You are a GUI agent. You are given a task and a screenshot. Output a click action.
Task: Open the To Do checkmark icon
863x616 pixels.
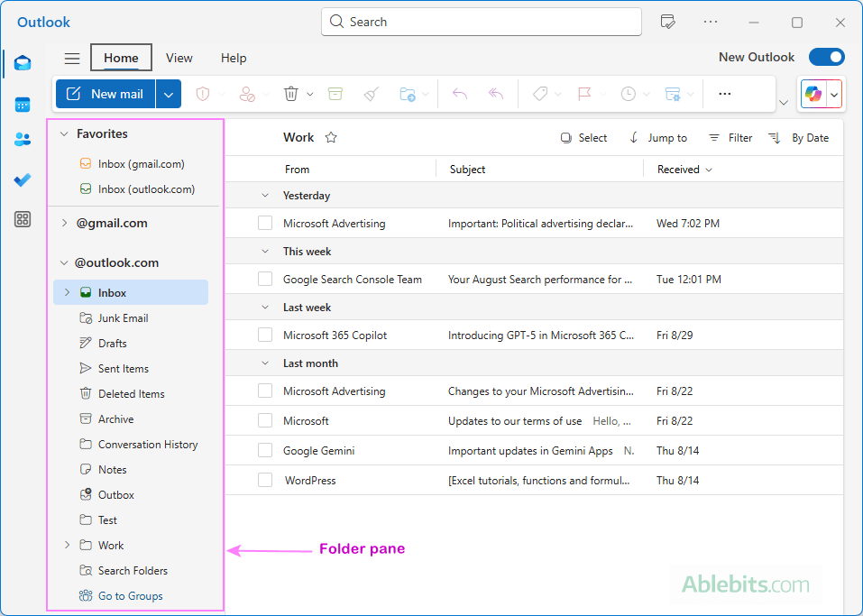point(23,180)
